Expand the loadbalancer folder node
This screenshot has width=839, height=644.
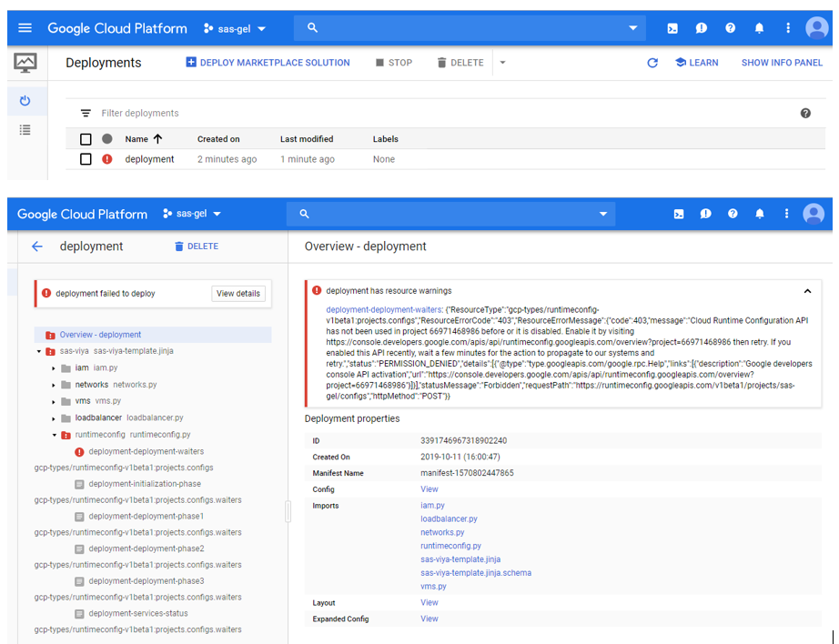click(x=55, y=418)
